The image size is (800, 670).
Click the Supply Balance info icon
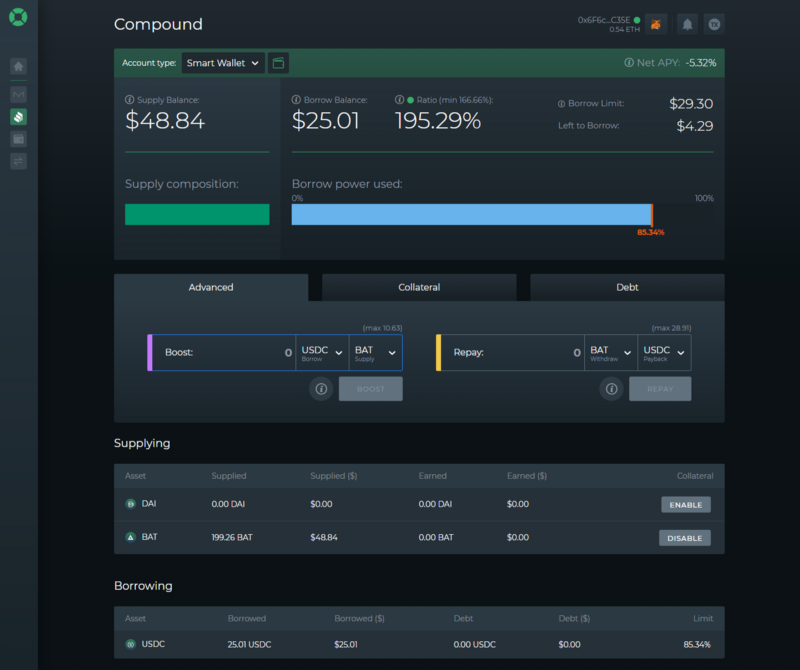pyautogui.click(x=130, y=100)
